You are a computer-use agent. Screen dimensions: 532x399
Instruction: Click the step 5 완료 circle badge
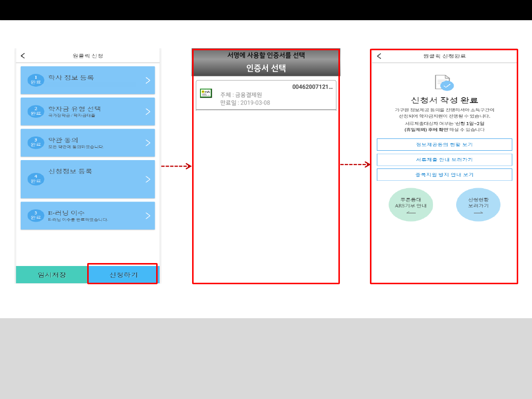[x=35, y=215]
